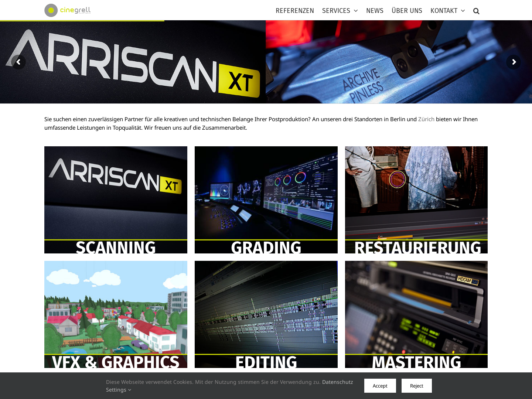Expand cookie Settings dropdown
532x399 pixels.
pos(119,390)
